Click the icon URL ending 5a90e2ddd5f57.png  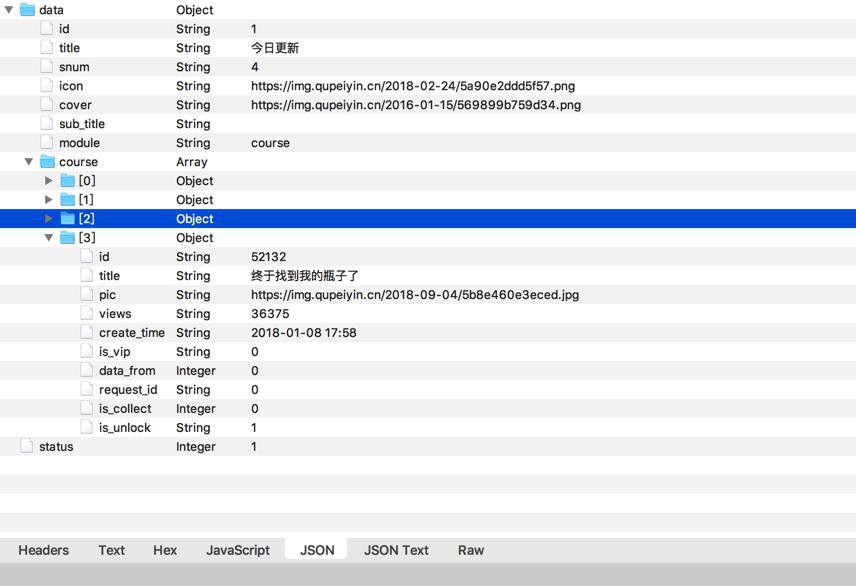pos(413,86)
